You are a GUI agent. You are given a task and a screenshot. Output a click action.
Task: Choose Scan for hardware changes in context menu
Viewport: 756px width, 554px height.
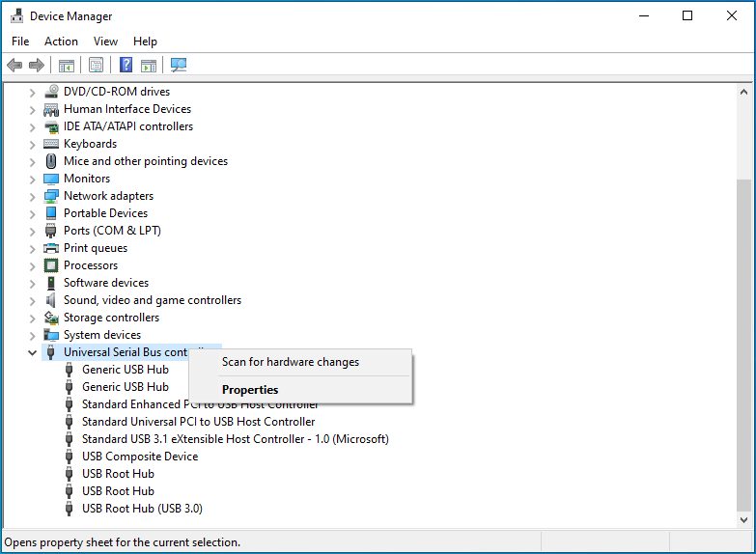[291, 362]
